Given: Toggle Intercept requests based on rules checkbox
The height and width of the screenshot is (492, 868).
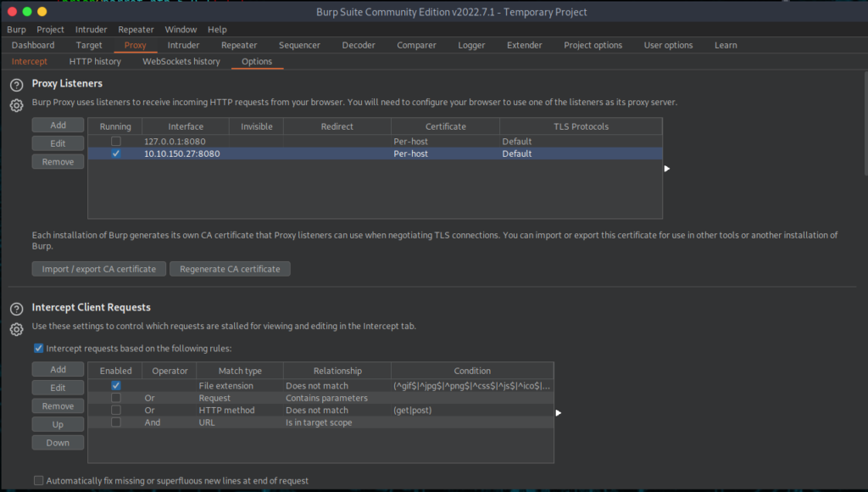Looking at the screenshot, I should tap(39, 349).
